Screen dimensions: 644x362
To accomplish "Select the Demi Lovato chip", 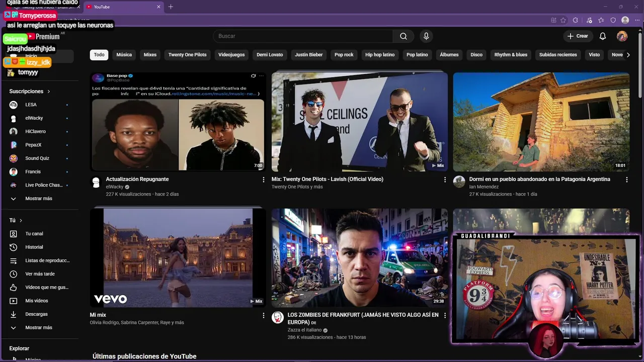I will pyautogui.click(x=270, y=55).
